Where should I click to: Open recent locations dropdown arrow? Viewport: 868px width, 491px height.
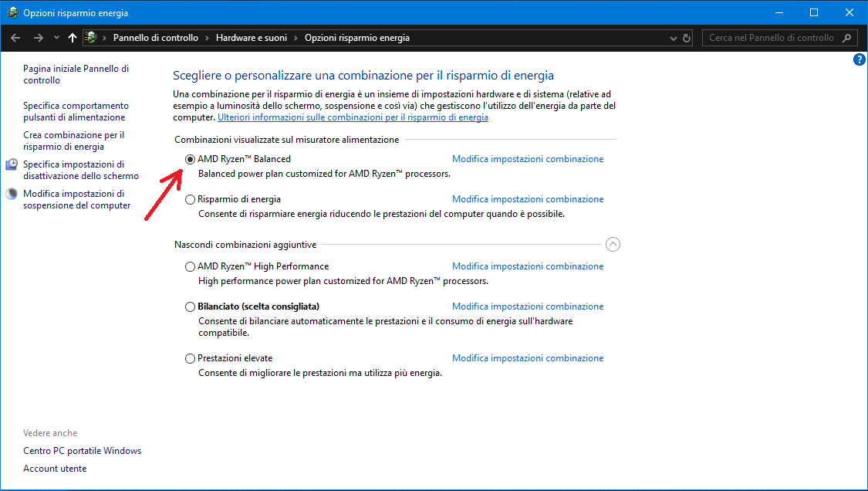[x=56, y=38]
